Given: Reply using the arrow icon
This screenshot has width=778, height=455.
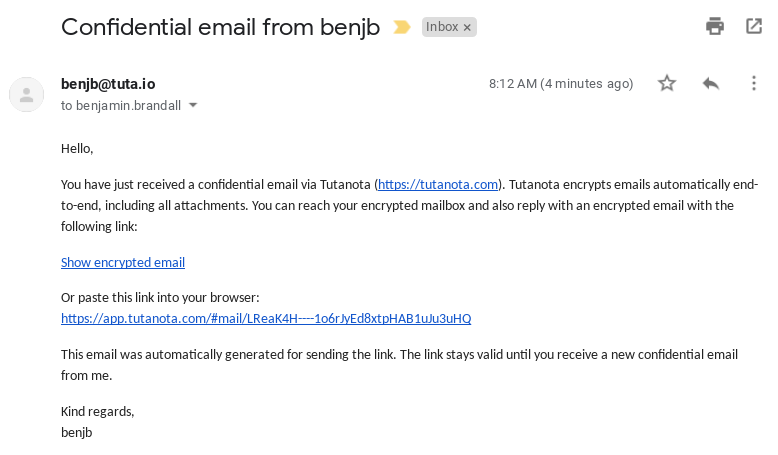Looking at the screenshot, I should (x=711, y=83).
